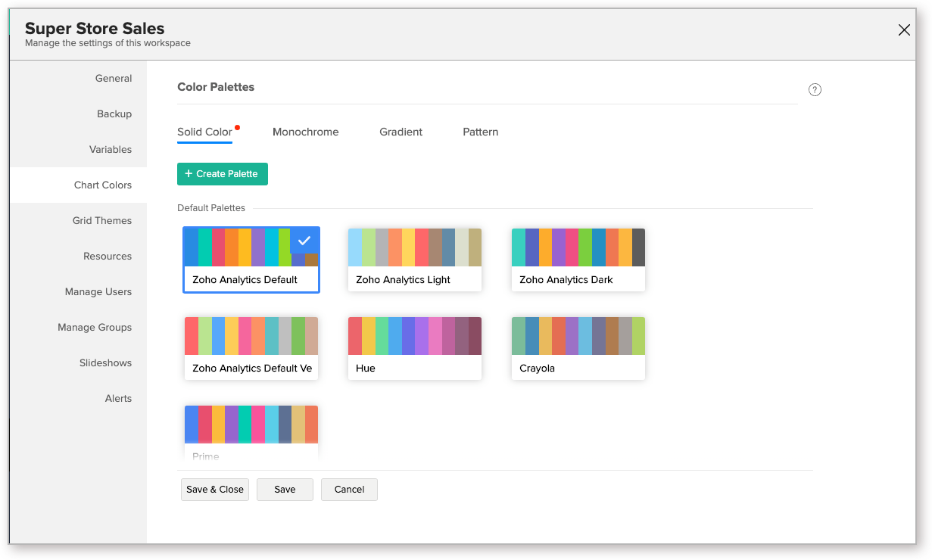Close the Super Store Sales settings dialog
The image size is (932, 560).
tap(903, 30)
